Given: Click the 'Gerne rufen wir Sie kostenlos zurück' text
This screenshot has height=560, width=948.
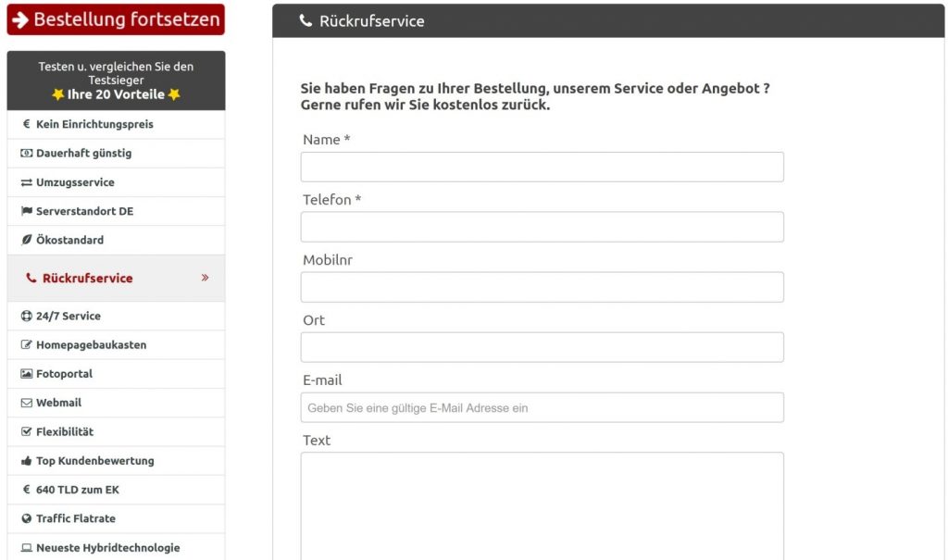Looking at the screenshot, I should point(426,105).
